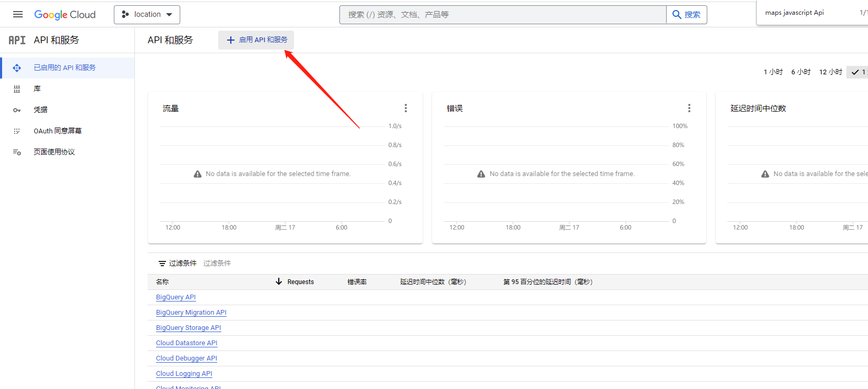The width and height of the screenshot is (868, 389).
Task: Select 已启用的 API 和服务 in sidebar
Action: coord(67,67)
